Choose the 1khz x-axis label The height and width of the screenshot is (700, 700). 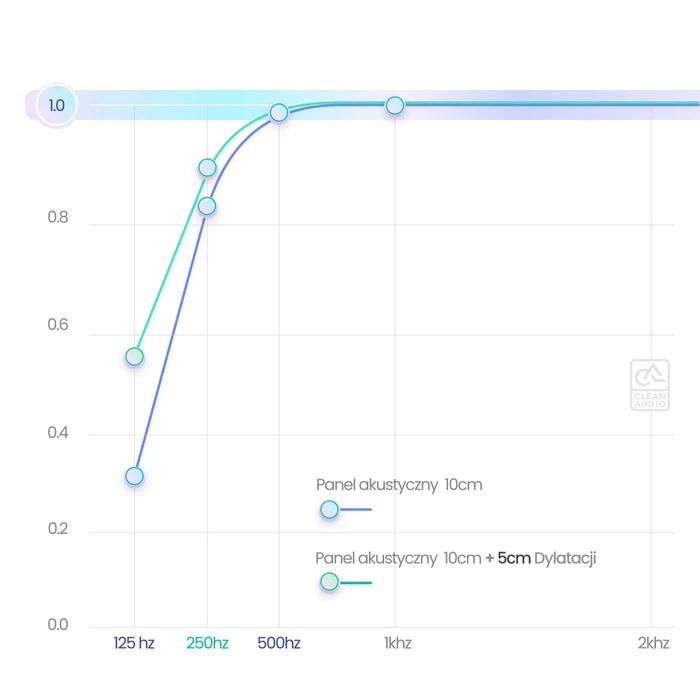397,643
